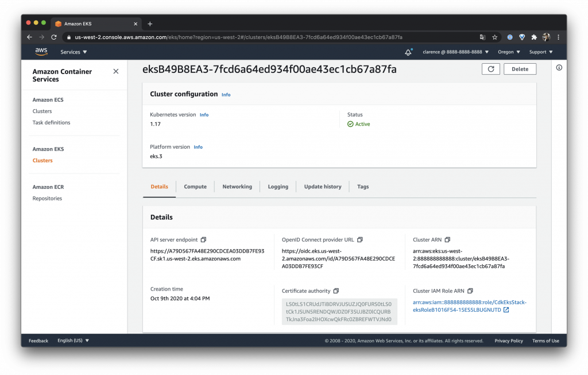Image resolution: width=588 pixels, height=375 pixels.
Task: Reload the page in the browser
Action: tap(54, 37)
